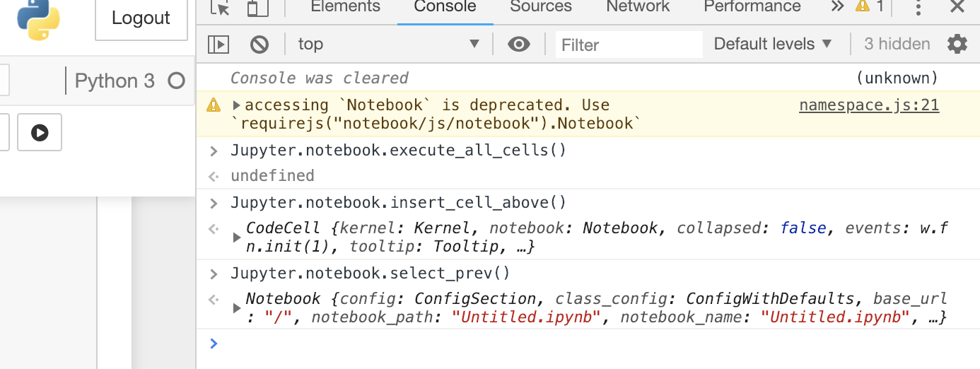Switch to the Performance tab

point(752,7)
